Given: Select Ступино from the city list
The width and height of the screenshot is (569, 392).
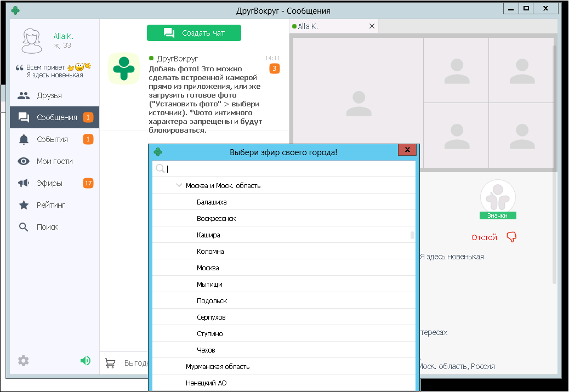Looking at the screenshot, I should pyautogui.click(x=284, y=333).
